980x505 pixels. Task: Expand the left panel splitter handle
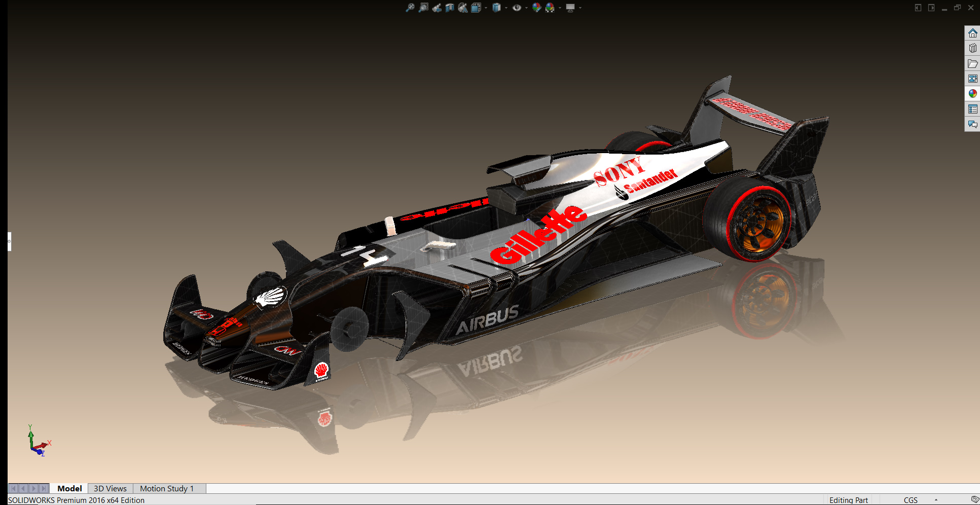tap(9, 241)
